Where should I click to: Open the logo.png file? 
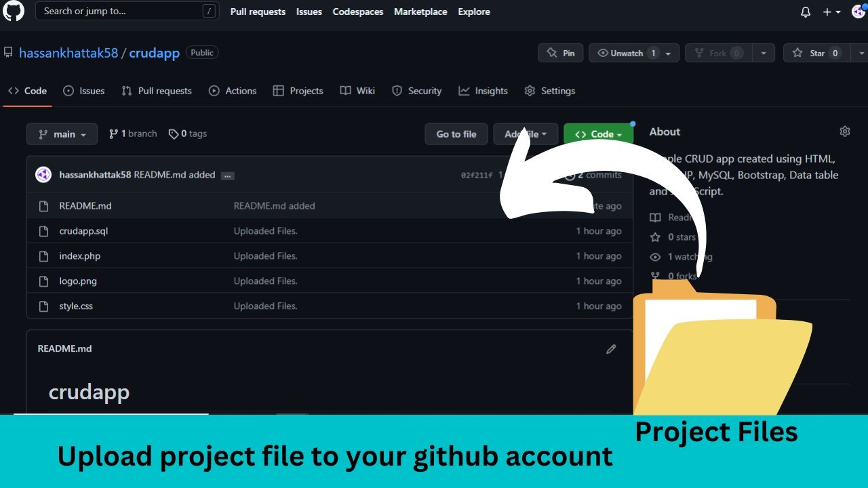(x=78, y=281)
